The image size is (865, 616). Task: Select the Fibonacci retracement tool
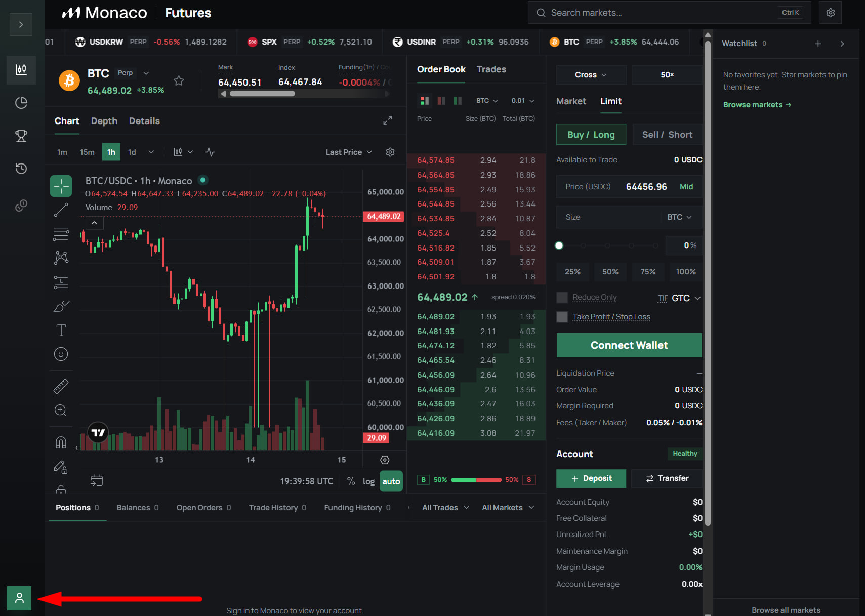61,234
